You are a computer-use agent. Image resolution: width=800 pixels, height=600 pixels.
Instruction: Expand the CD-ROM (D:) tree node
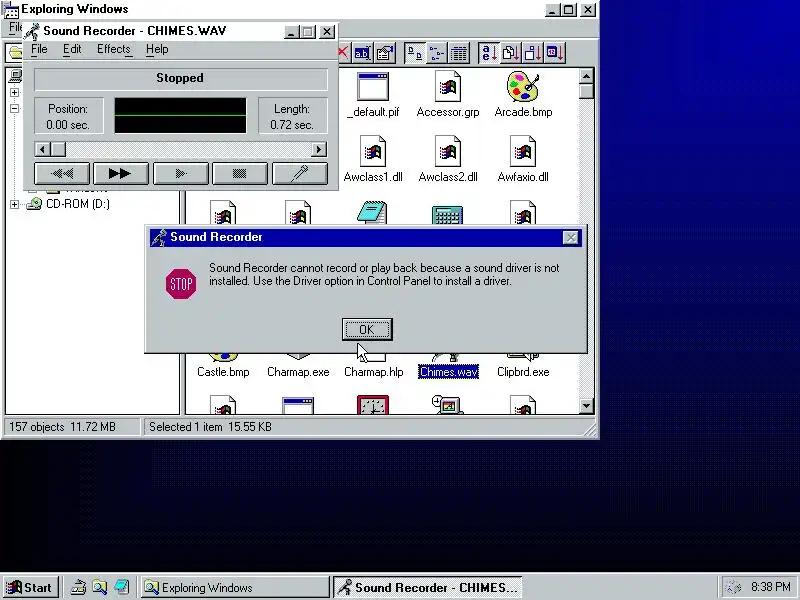pyautogui.click(x=14, y=204)
